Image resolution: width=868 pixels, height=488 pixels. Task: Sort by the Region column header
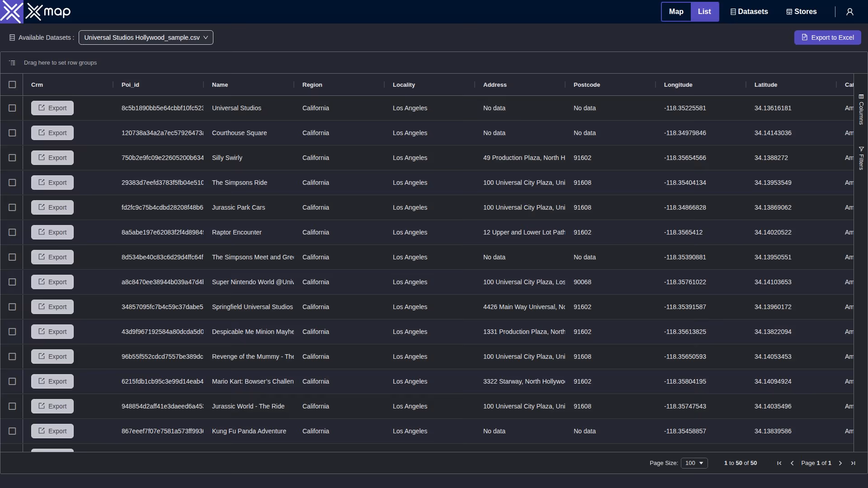click(312, 85)
